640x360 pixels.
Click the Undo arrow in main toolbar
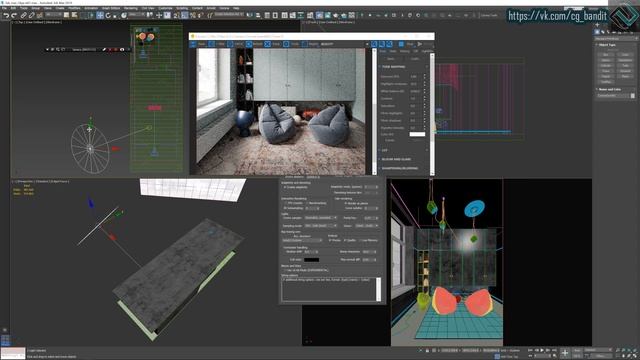coord(6,16)
